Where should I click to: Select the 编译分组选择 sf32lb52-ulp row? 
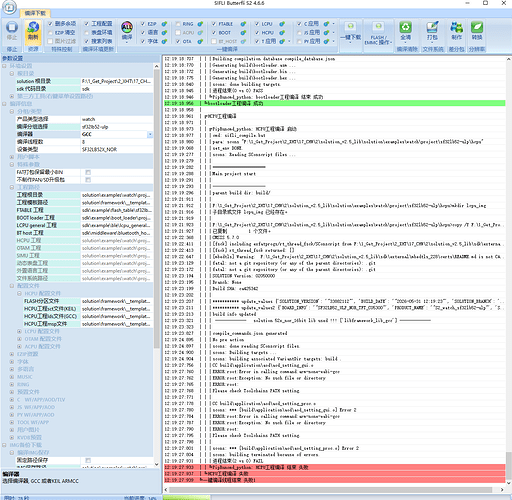click(x=85, y=127)
